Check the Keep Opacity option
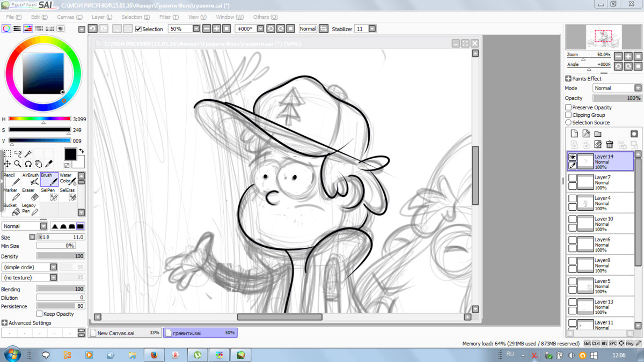This screenshot has height=362, width=644. pyautogui.click(x=39, y=314)
